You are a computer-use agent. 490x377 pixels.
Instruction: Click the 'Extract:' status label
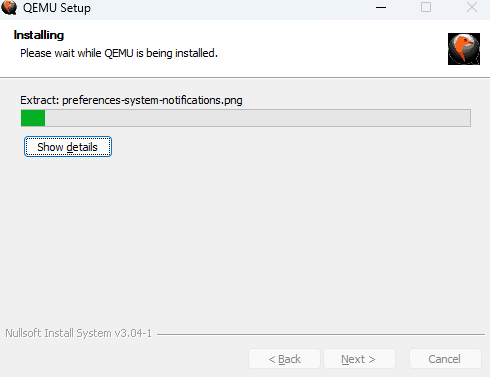pyautogui.click(x=39, y=100)
